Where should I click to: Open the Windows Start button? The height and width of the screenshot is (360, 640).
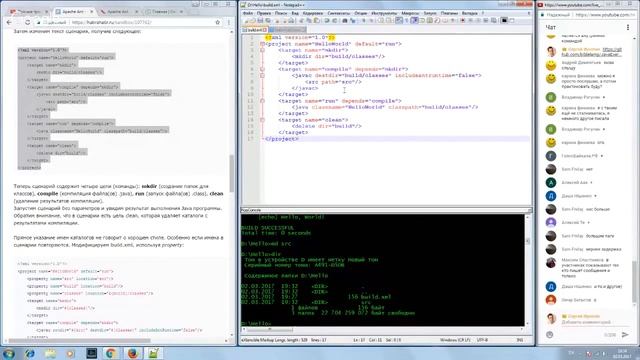pyautogui.click(x=9, y=353)
